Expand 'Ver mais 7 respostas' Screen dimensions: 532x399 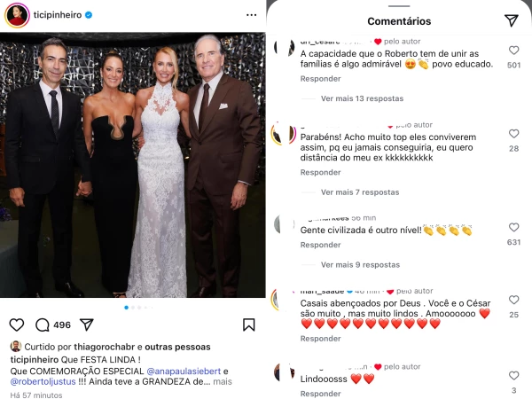point(360,192)
